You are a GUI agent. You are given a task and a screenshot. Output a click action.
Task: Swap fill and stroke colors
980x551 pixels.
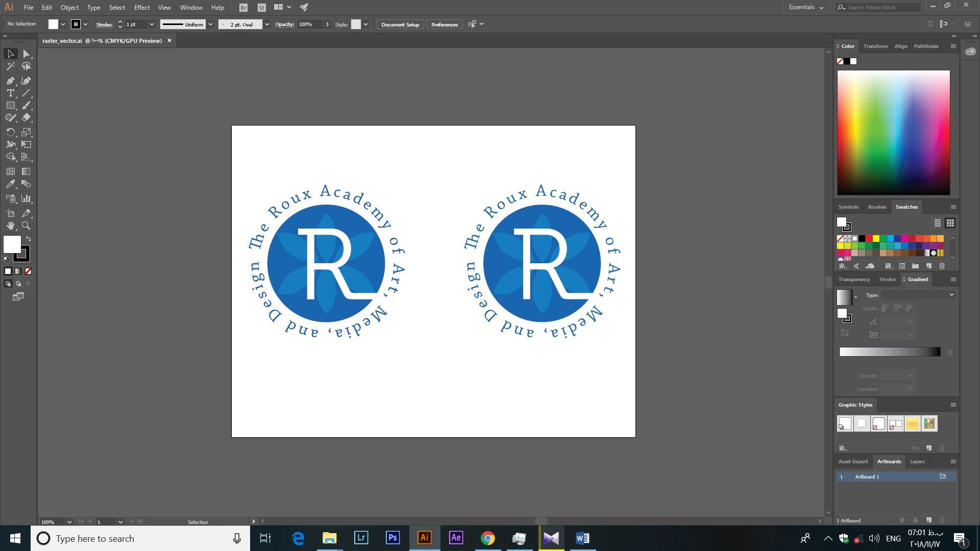[29, 239]
